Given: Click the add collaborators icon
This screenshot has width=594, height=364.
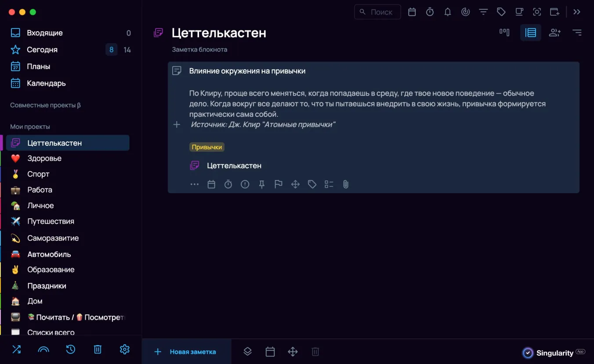Looking at the screenshot, I should click(x=555, y=32).
